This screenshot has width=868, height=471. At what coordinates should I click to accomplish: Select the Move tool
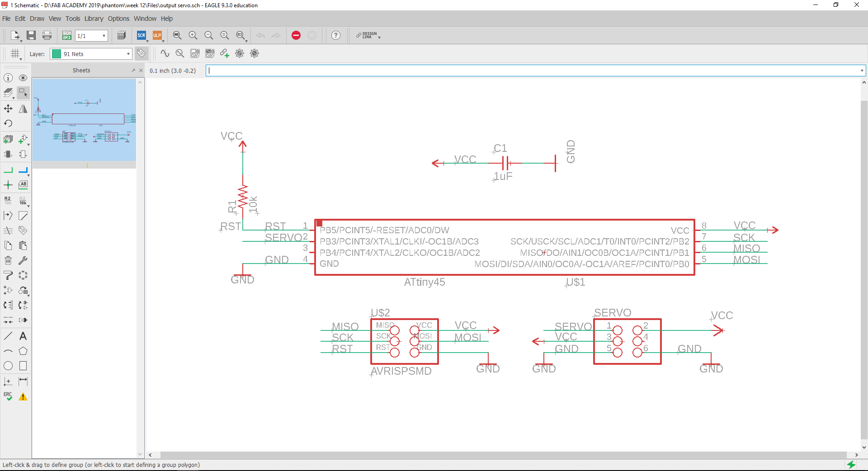tap(8, 108)
